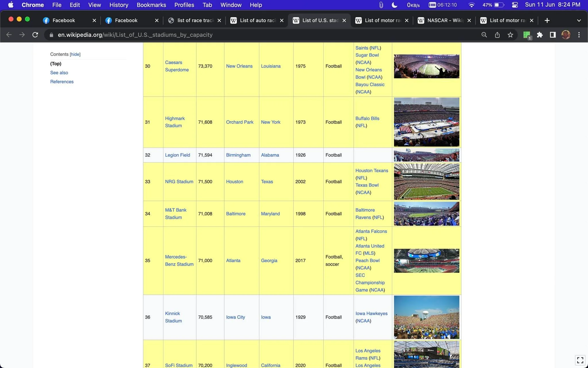The image size is (588, 368).
Task: Open the Kinnick Stadium photo thumbnail
Action: [426, 317]
